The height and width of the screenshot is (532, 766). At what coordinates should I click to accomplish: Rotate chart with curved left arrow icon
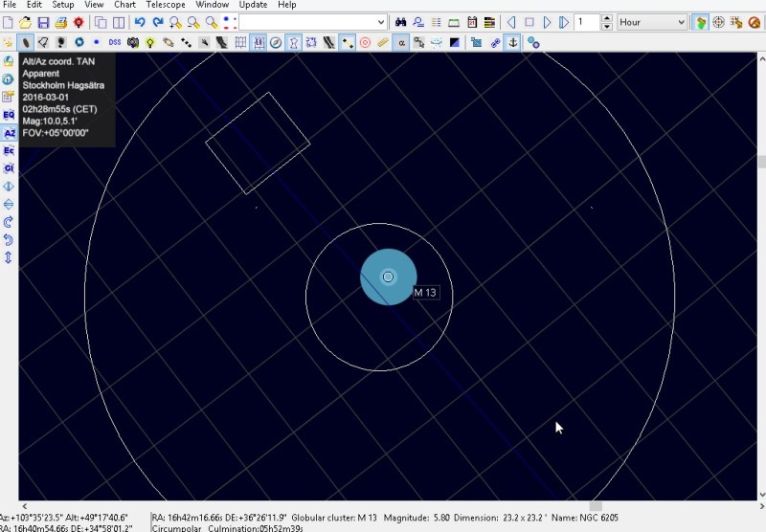click(9, 239)
